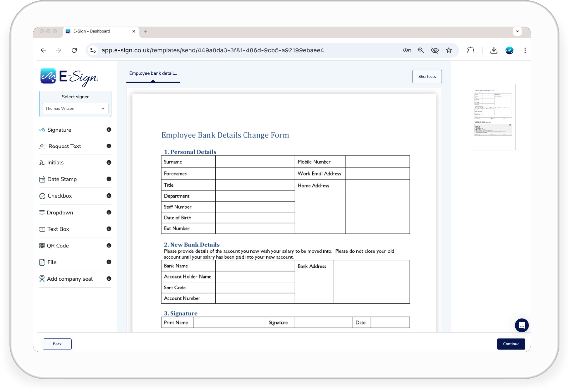View site information icon in address bar
This screenshot has width=570, height=392.
tap(93, 50)
